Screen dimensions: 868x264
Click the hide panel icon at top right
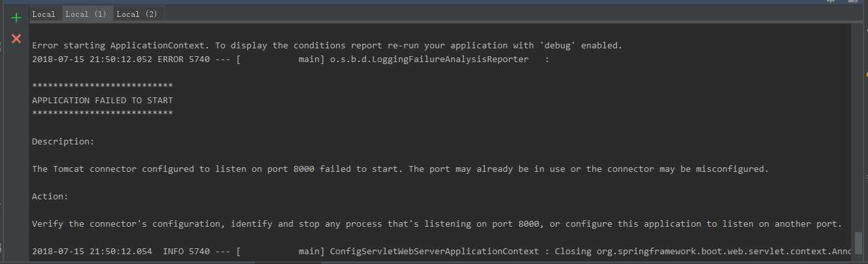pyautogui.click(x=853, y=2)
